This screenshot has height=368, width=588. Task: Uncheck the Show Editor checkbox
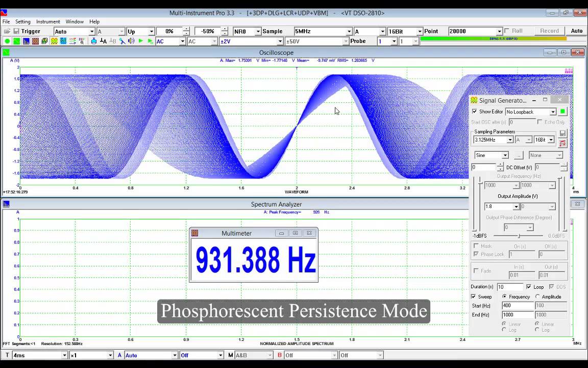pyautogui.click(x=474, y=111)
